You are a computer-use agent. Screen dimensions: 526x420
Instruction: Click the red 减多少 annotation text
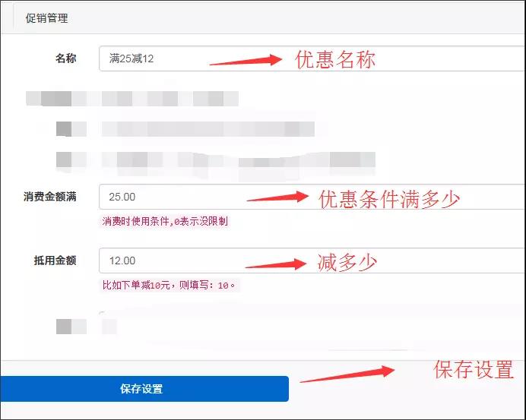pos(347,262)
